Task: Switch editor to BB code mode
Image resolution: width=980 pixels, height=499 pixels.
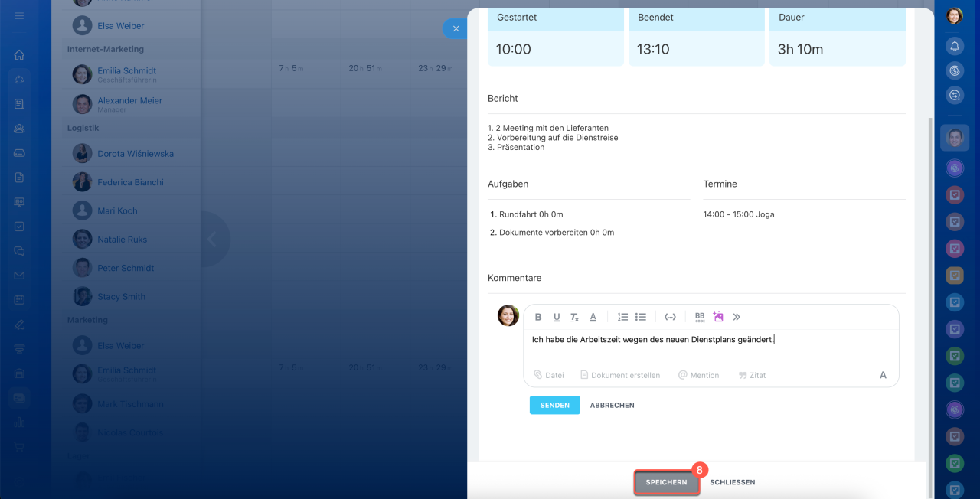Action: click(700, 317)
